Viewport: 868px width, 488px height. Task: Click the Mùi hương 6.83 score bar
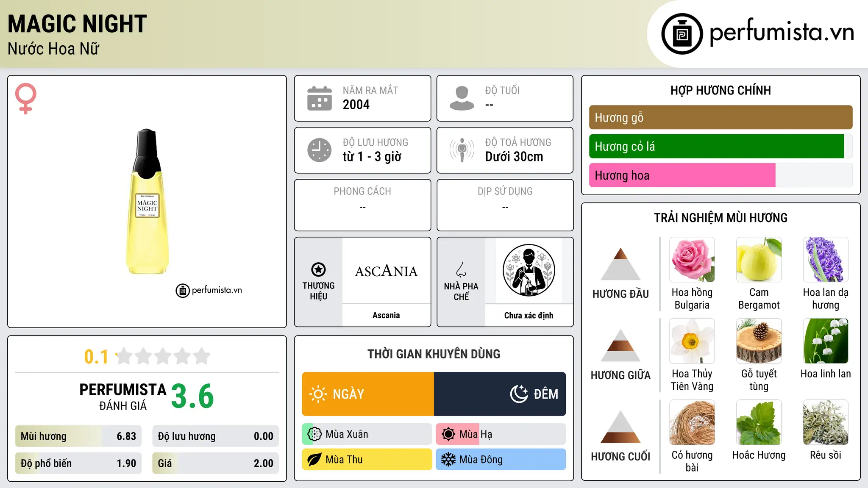(x=78, y=436)
